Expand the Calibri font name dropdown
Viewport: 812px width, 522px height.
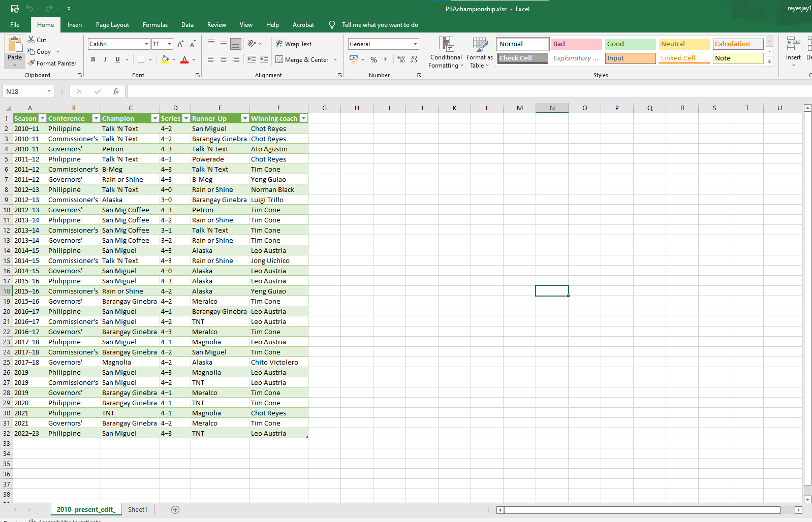(x=146, y=44)
